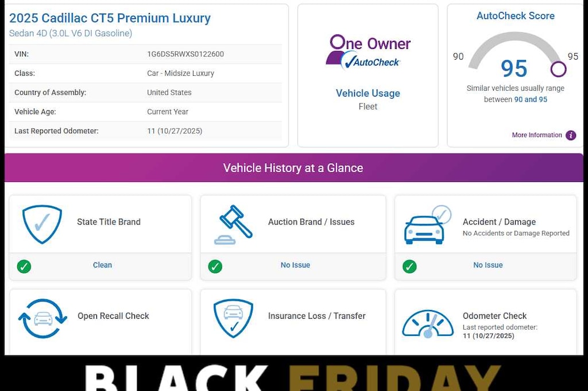Click the green check under Accident / Damage

coord(409,266)
